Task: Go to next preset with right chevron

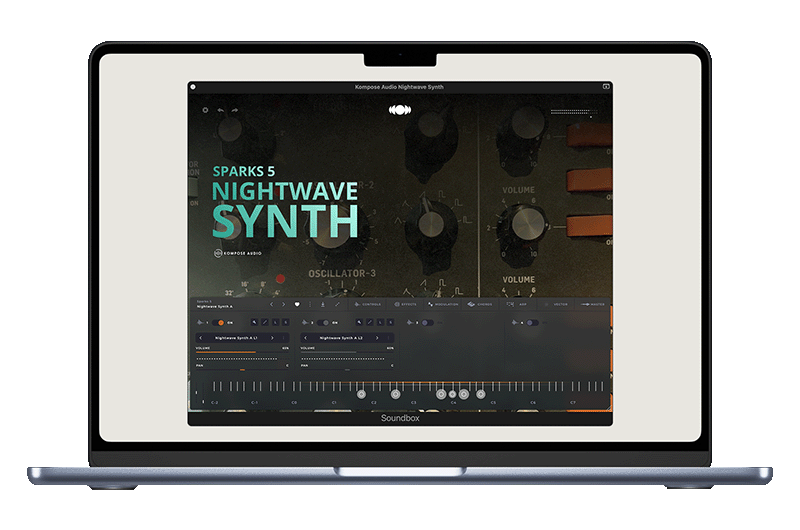Action: [x=283, y=304]
